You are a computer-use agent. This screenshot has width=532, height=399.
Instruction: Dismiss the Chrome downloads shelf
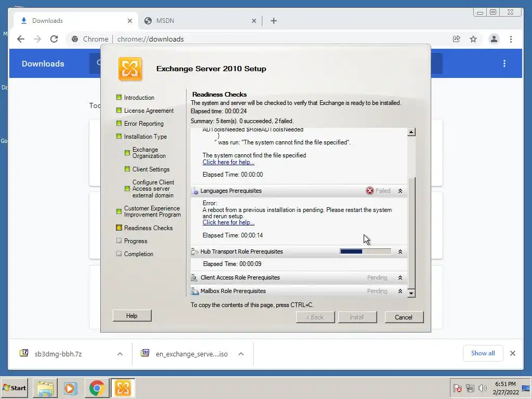pyautogui.click(x=513, y=353)
